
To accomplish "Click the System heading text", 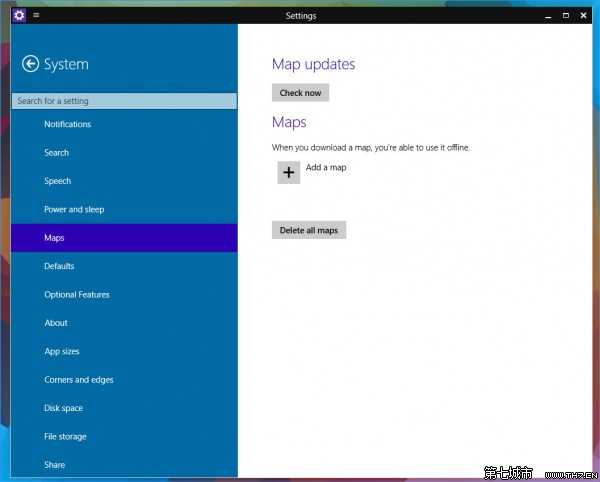I will point(66,64).
